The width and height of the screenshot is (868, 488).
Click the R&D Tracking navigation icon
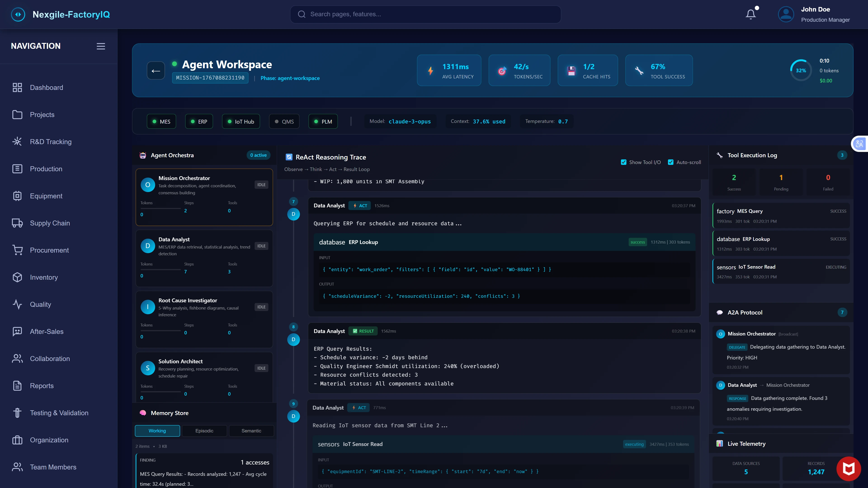point(18,141)
